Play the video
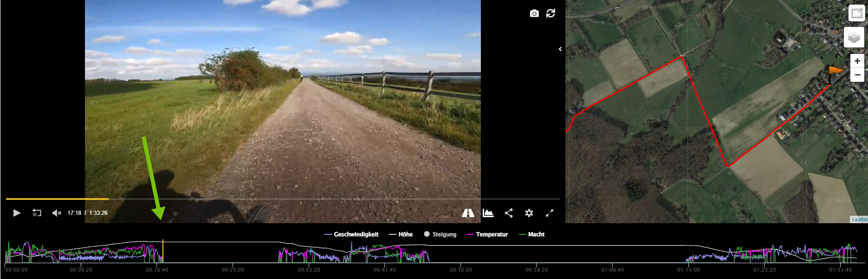868x279 pixels. coord(17,213)
